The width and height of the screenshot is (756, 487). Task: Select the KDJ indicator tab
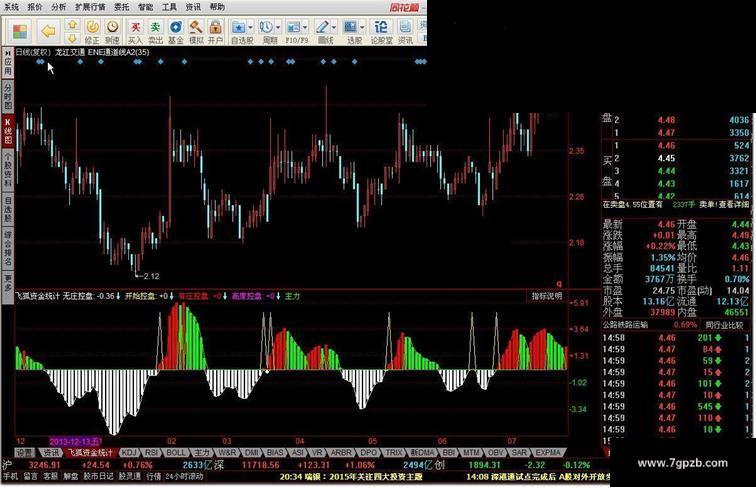[129, 453]
